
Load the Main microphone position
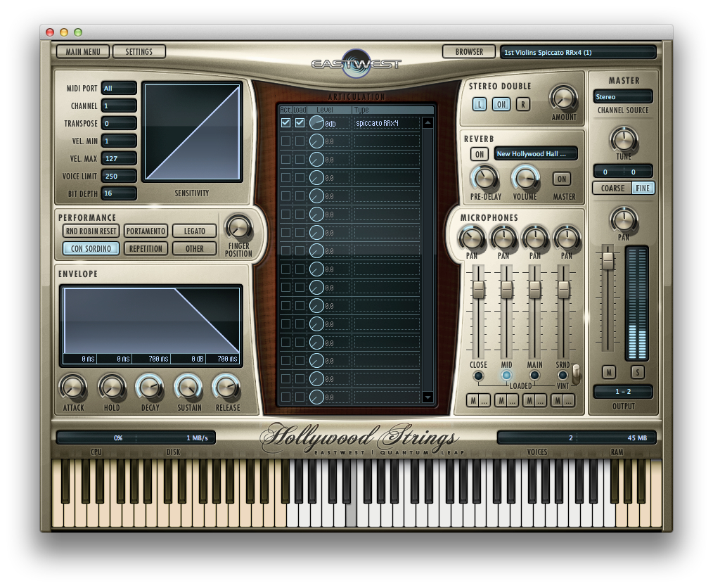click(534, 376)
